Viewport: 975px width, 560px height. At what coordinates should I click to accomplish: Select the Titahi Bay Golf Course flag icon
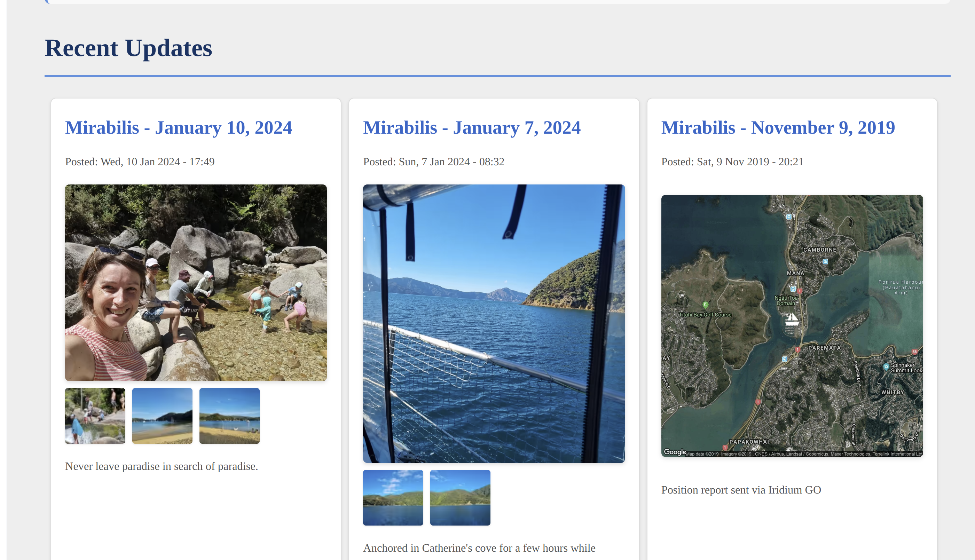click(705, 305)
